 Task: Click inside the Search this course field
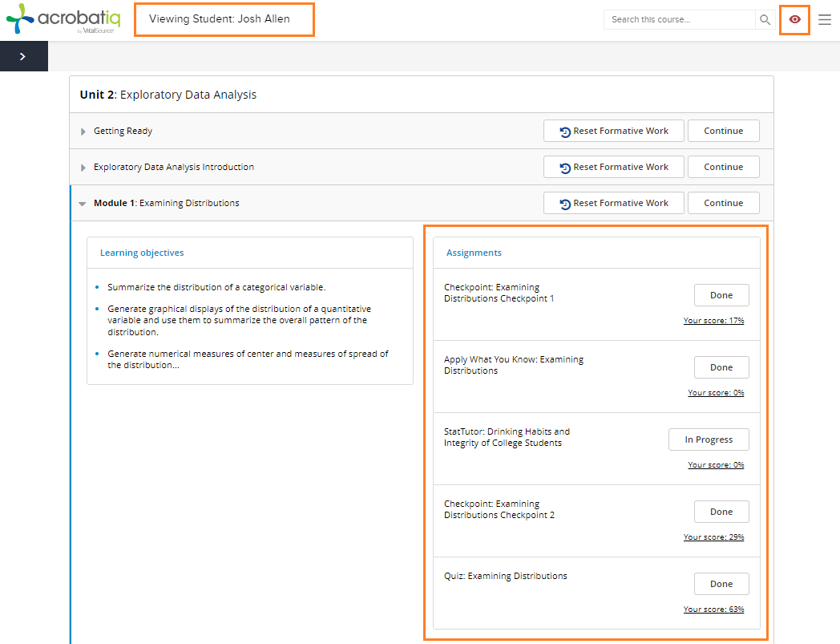[679, 20]
